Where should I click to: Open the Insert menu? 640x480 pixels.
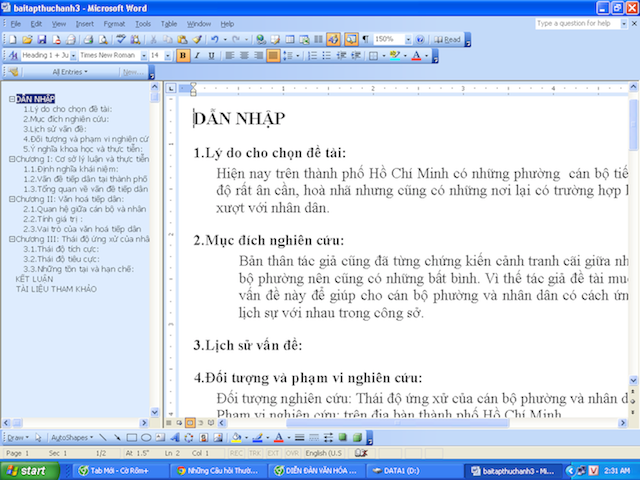tap(84, 24)
